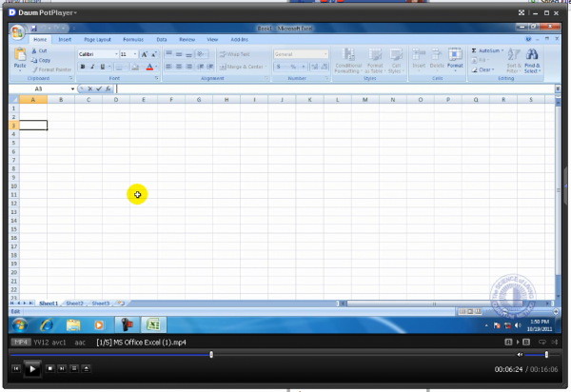Click the PotPlayer Play button

[32, 369]
